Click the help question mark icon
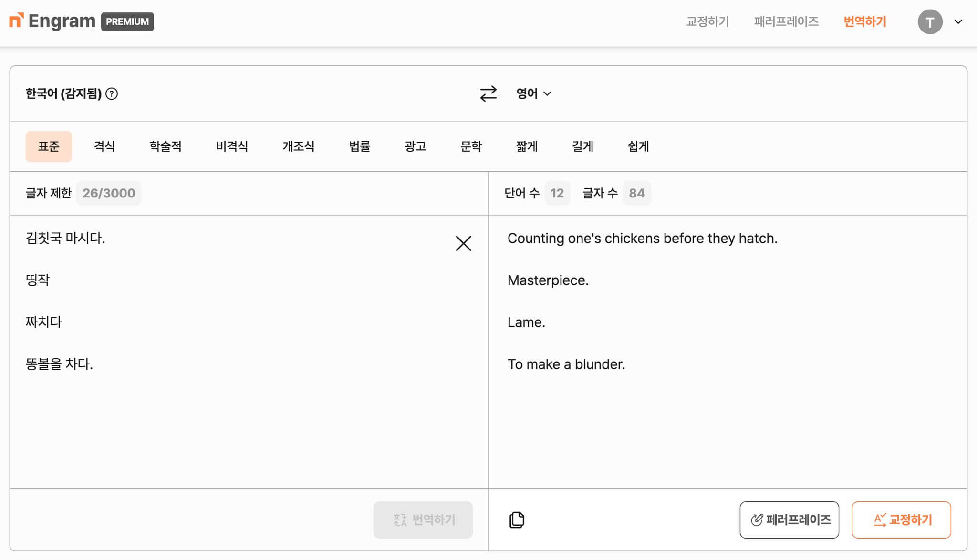 112,93
